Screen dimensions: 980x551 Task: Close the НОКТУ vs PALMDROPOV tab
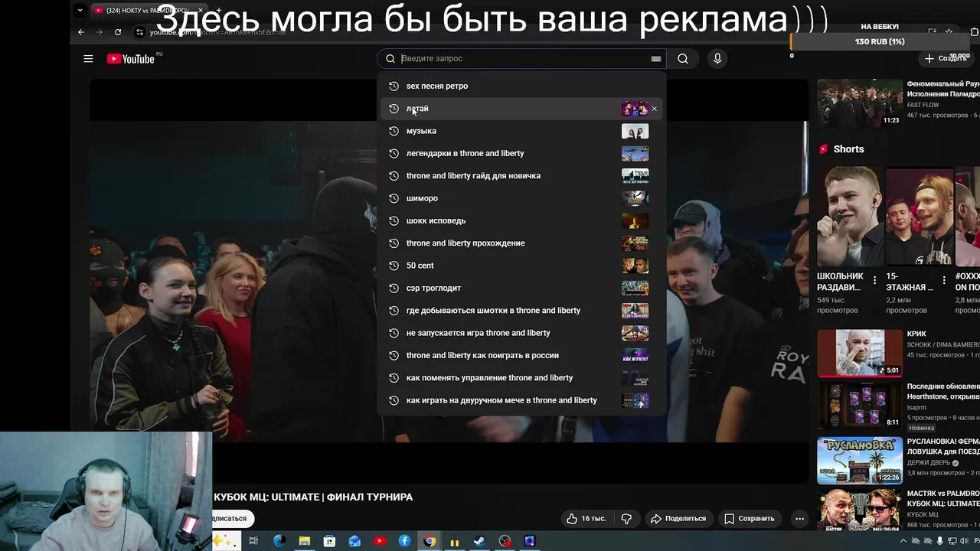point(201,11)
